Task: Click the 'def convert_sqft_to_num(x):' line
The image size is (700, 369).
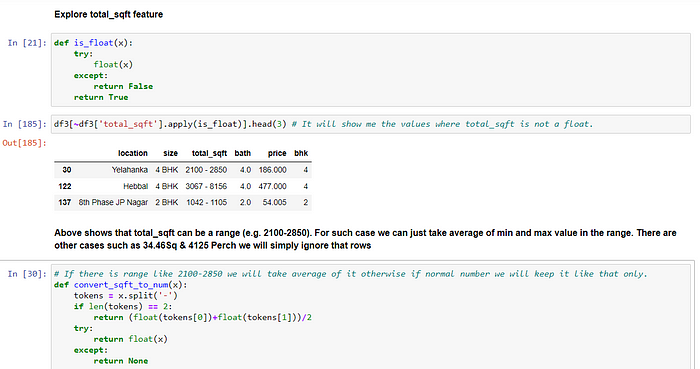Action: [121, 285]
